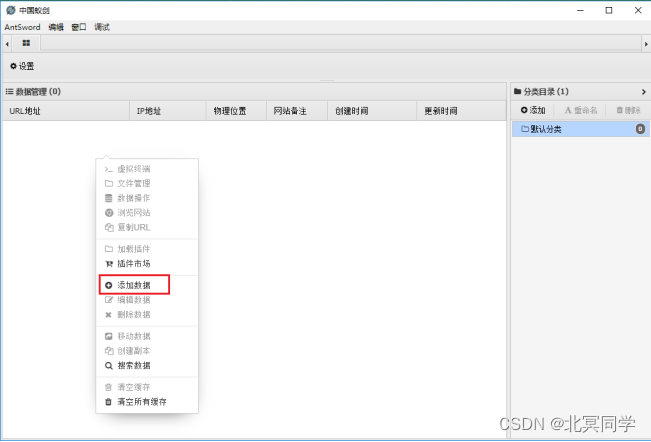The height and width of the screenshot is (442, 651).
Task: Open the 编辑 menu
Action: (x=56, y=27)
